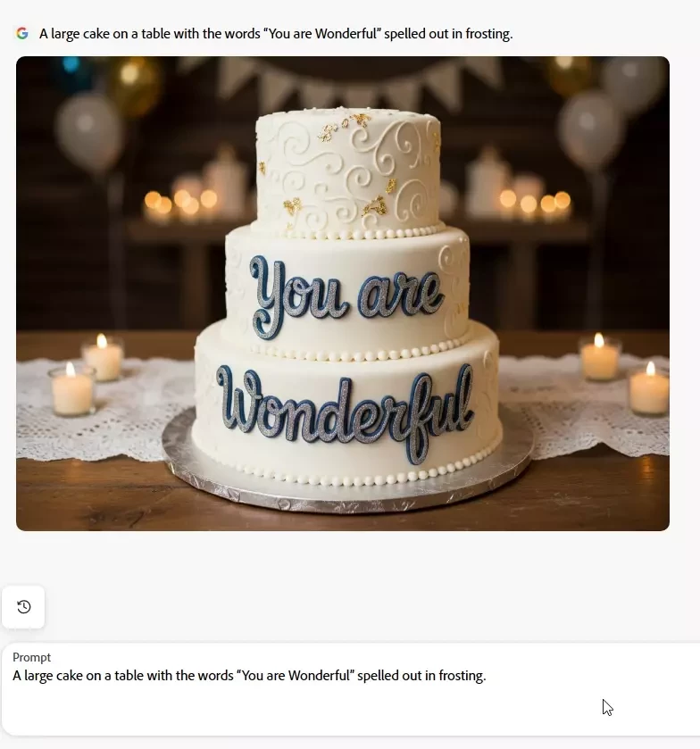The width and height of the screenshot is (700, 749).
Task: Click the 'Prompt' field label
Action: 31,657
